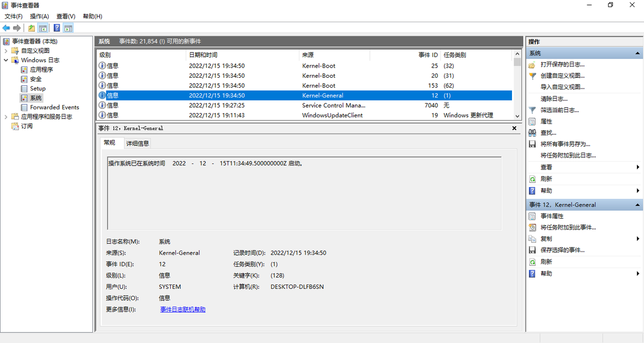Viewport: 644px width, 343px height.
Task: Click 筛选当前日志... filter action
Action: [560, 110]
